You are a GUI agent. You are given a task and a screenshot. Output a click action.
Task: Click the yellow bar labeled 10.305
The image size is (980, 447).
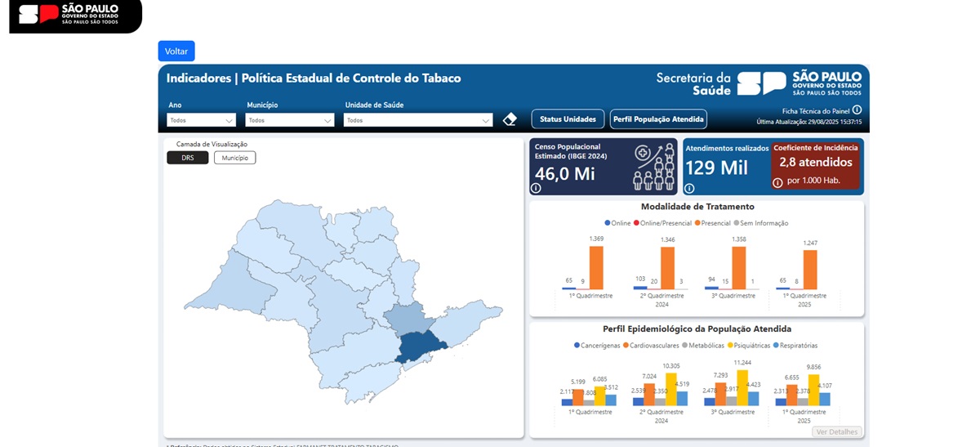671,390
